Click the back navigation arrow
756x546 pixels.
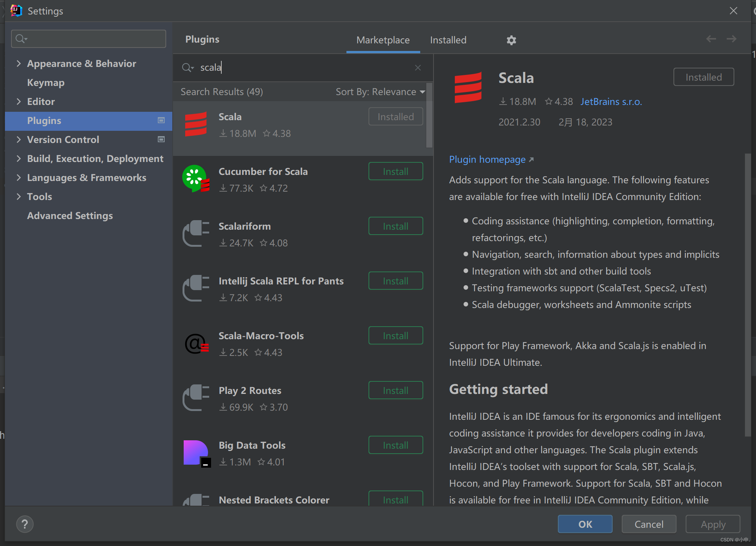711,39
